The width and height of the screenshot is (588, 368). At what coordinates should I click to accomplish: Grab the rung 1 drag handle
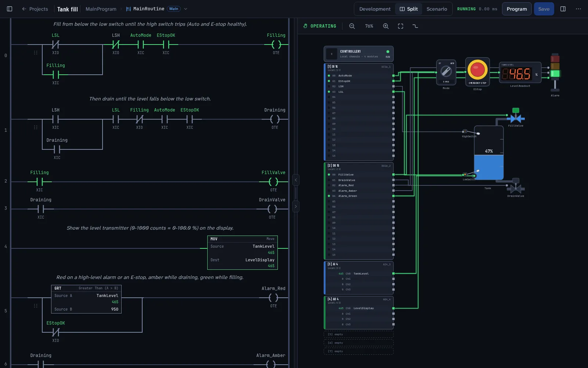tap(36, 127)
